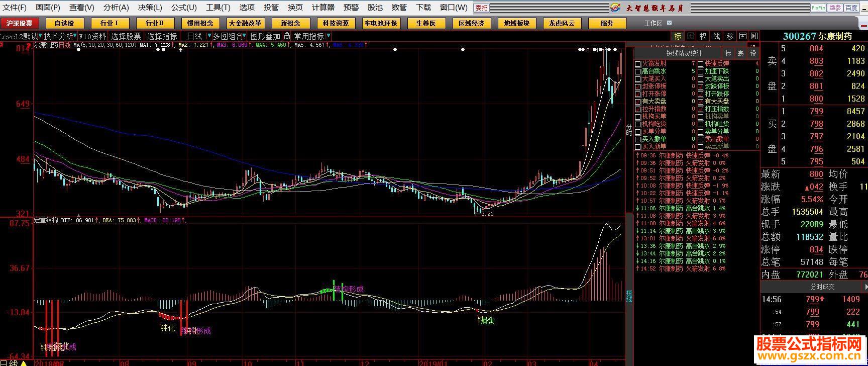Open the 公式(U) menu
This screenshot has width=868, height=366.
184,8
